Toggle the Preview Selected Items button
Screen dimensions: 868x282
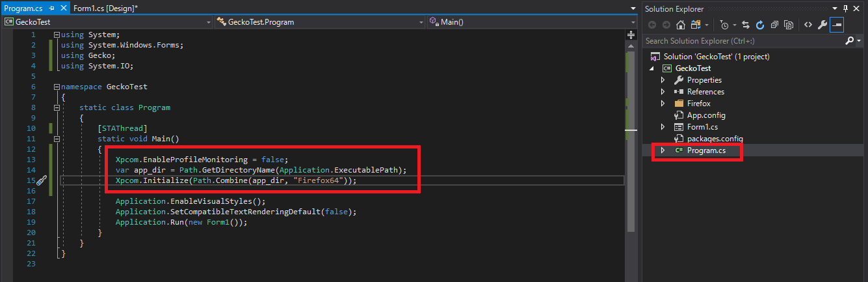point(837,25)
